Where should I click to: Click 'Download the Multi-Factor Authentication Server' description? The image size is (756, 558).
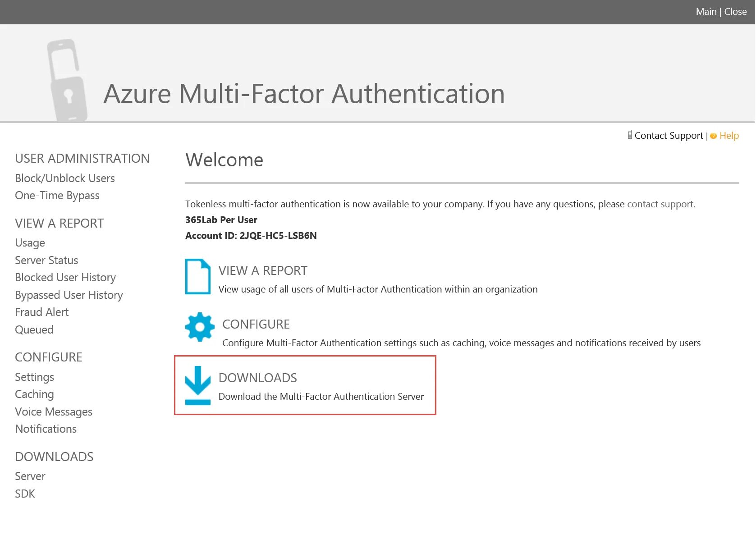pyautogui.click(x=321, y=397)
